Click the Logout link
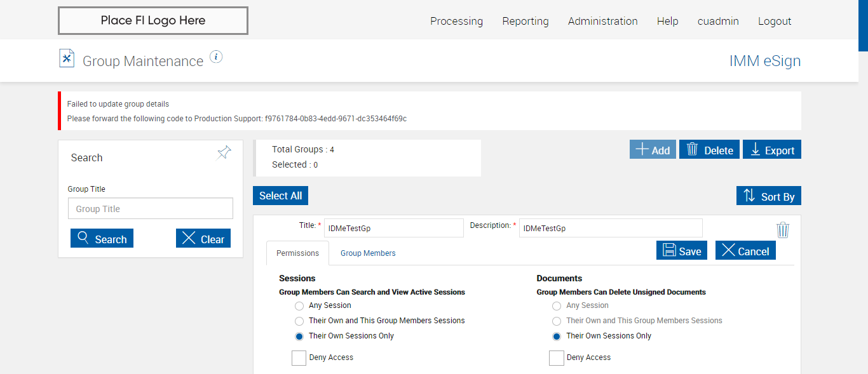868x374 pixels. [774, 21]
